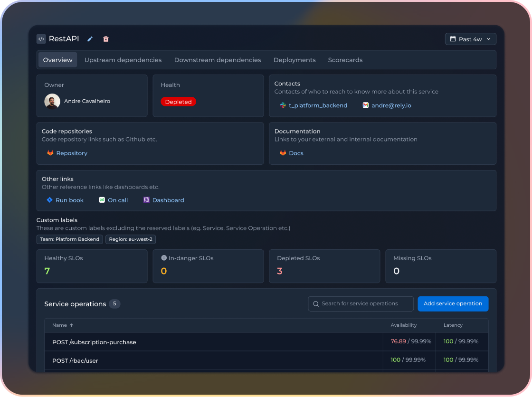Click the RestAPI code bracket icon

(41, 39)
